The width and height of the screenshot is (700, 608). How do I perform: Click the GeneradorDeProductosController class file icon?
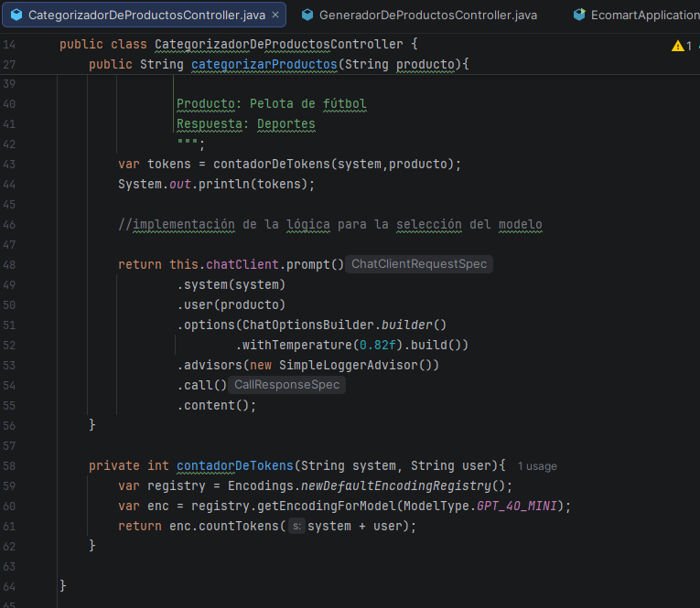click(307, 16)
